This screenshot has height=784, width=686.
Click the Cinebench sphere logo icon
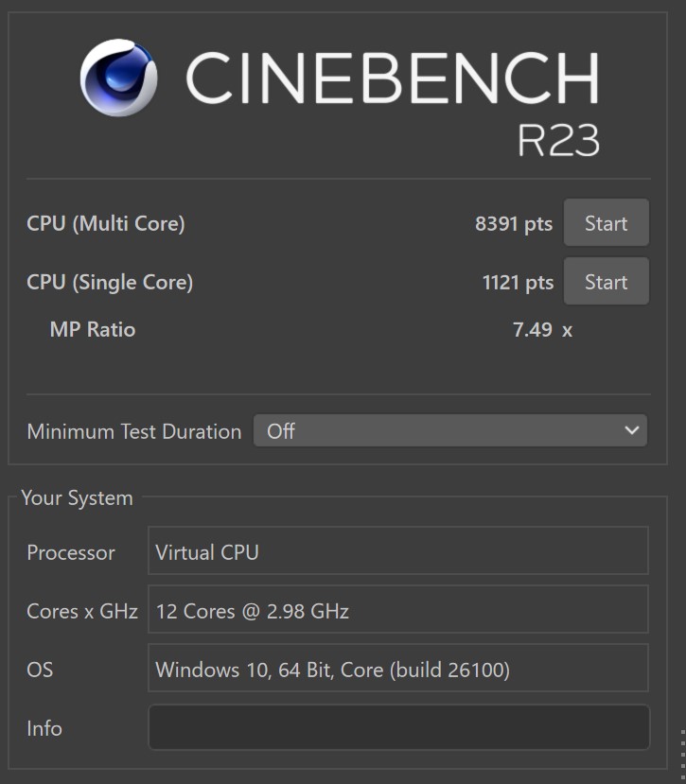pyautogui.click(x=118, y=78)
